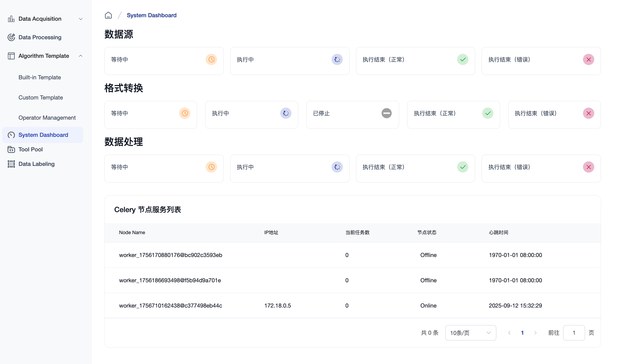The height and width of the screenshot is (364, 619).
Task: Go to next page arrow in pagination
Action: tap(535, 333)
